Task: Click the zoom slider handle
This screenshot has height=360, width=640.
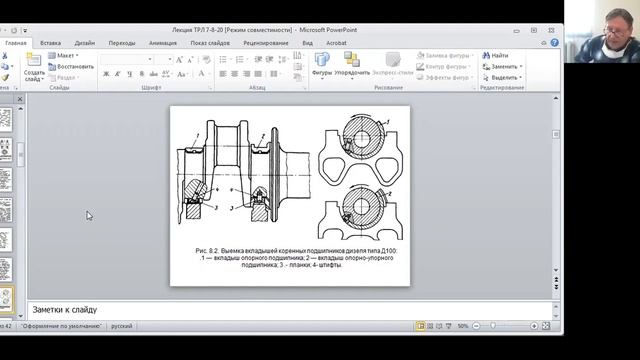Action: (493, 326)
